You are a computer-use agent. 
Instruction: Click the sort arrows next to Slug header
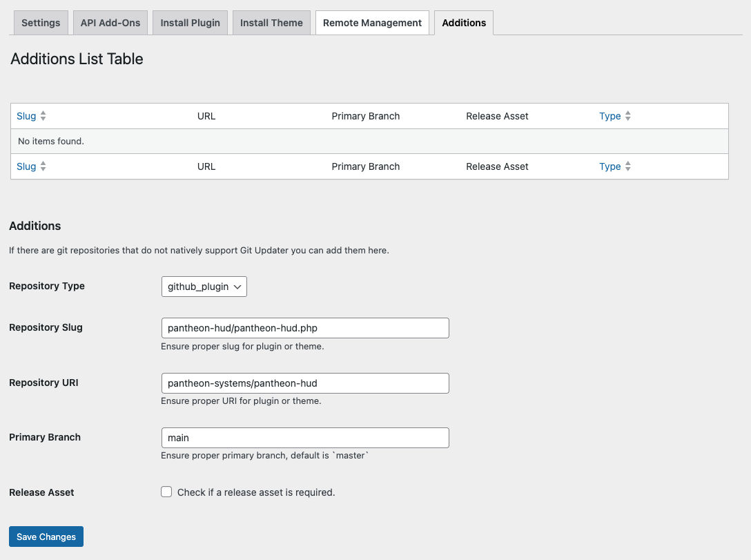coord(41,116)
